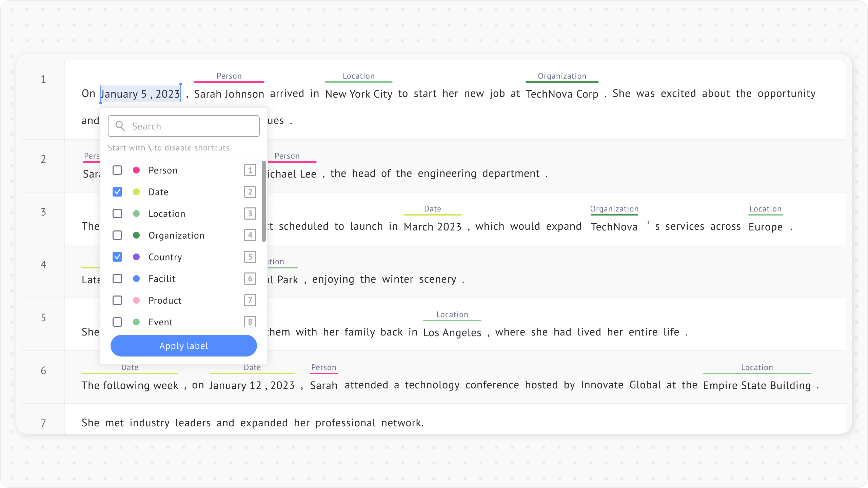Check the Organization label checkbox
The image size is (868, 488).
[x=117, y=235]
